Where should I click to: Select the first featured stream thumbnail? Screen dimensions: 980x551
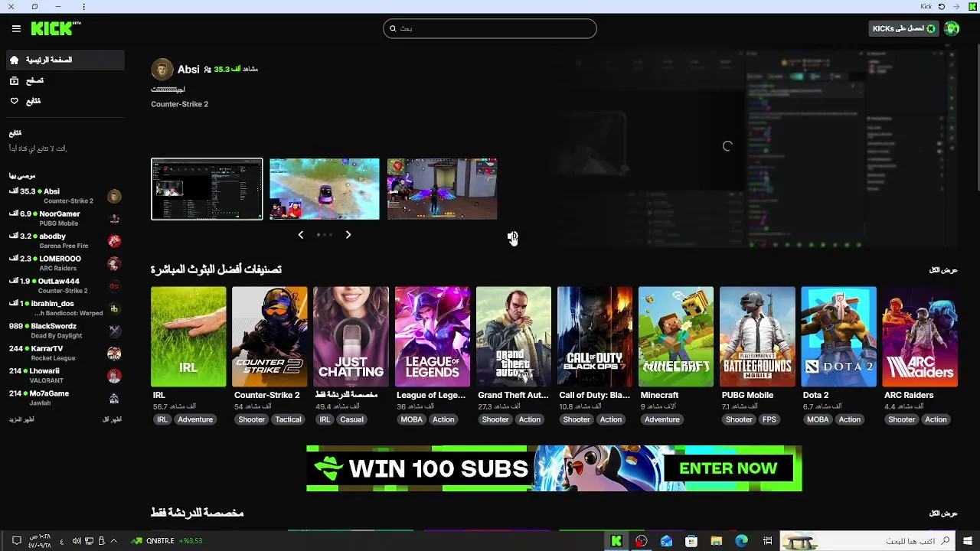207,189
